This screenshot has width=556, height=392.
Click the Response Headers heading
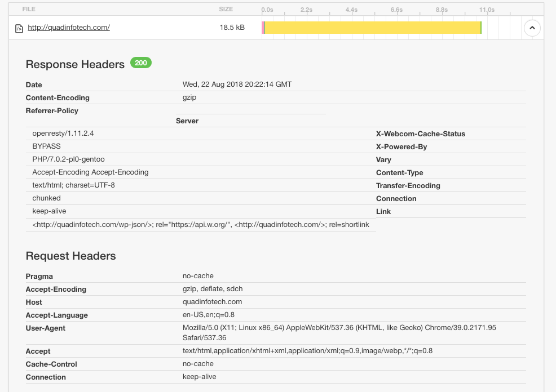coord(75,65)
